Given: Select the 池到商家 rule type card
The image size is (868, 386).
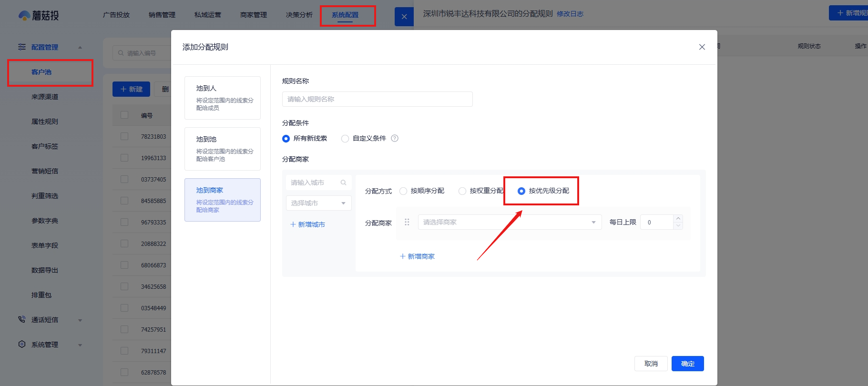Looking at the screenshot, I should click(223, 200).
